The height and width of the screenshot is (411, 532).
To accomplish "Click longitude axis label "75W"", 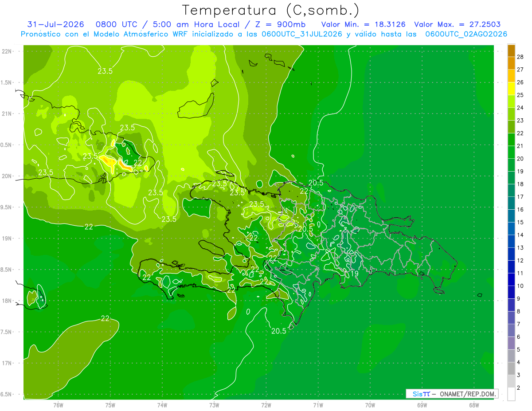I will (110, 405).
